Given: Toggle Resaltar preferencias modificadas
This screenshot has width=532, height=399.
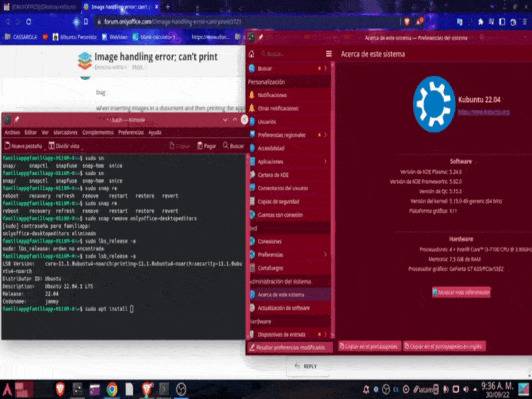Looking at the screenshot, I should (x=289, y=347).
